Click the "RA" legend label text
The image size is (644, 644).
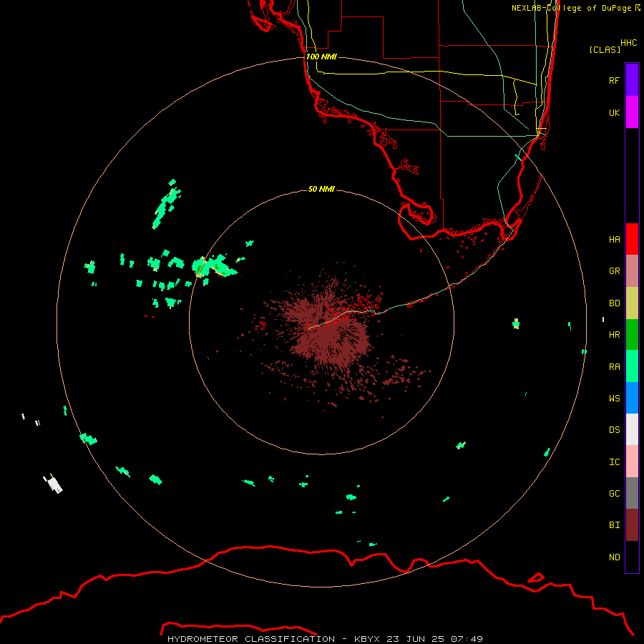tap(614, 367)
